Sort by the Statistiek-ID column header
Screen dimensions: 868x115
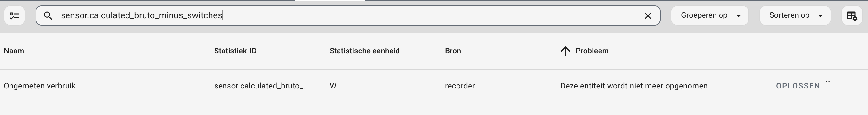235,51
